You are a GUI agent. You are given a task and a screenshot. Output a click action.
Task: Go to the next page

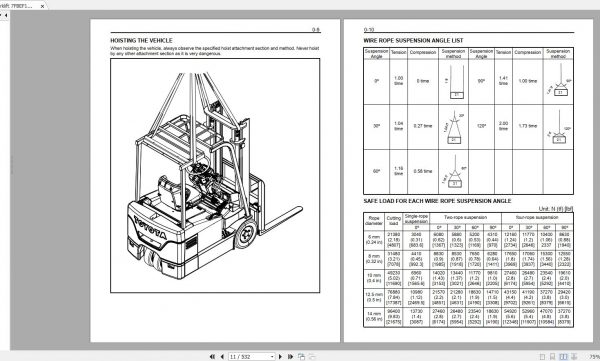click(280, 356)
